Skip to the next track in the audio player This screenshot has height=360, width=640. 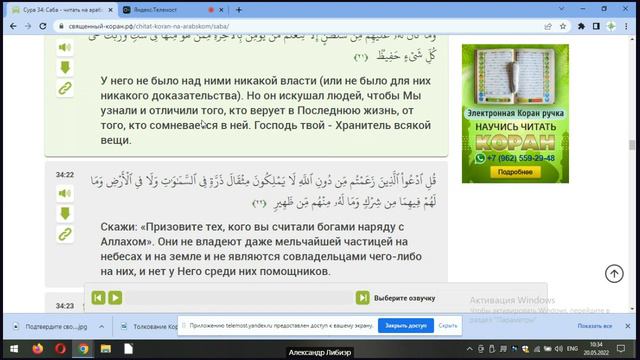tap(362, 298)
